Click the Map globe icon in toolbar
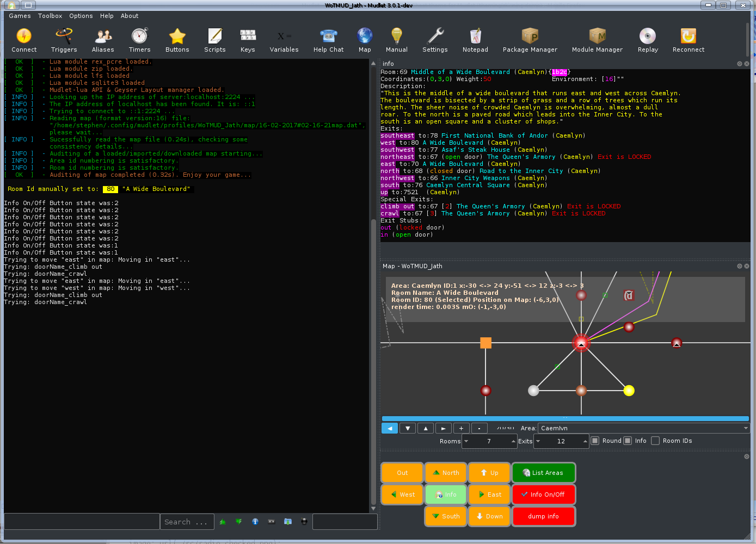This screenshot has height=544, width=756. coord(365,41)
